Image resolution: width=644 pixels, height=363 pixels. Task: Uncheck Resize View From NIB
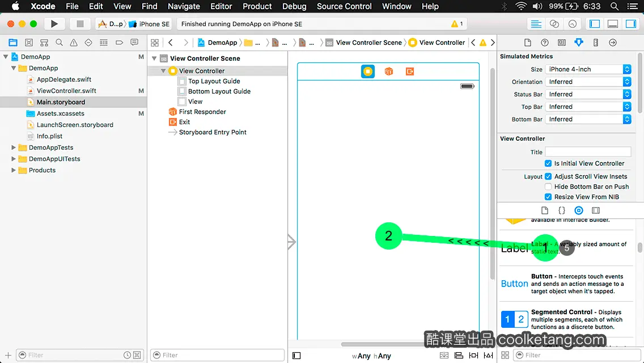(548, 197)
